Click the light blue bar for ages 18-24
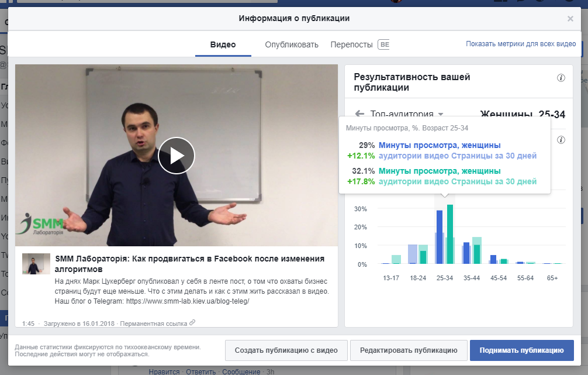 pyautogui.click(x=413, y=254)
